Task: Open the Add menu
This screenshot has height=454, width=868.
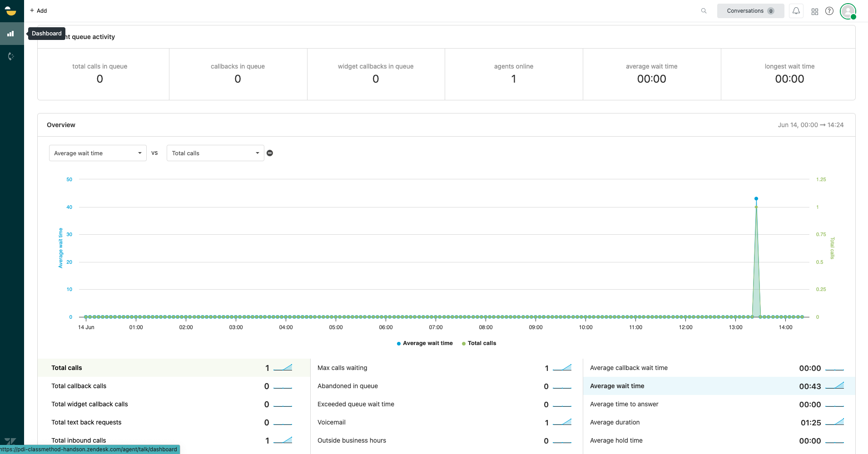Action: 39,10
